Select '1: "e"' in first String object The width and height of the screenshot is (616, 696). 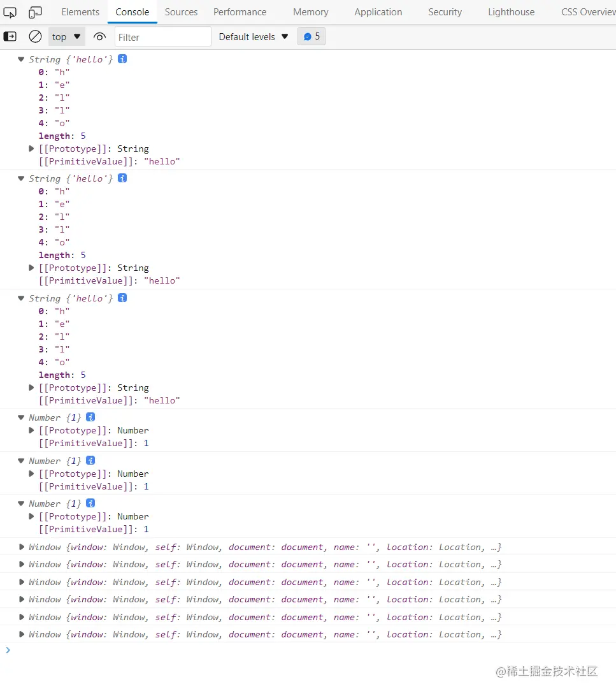[54, 85]
